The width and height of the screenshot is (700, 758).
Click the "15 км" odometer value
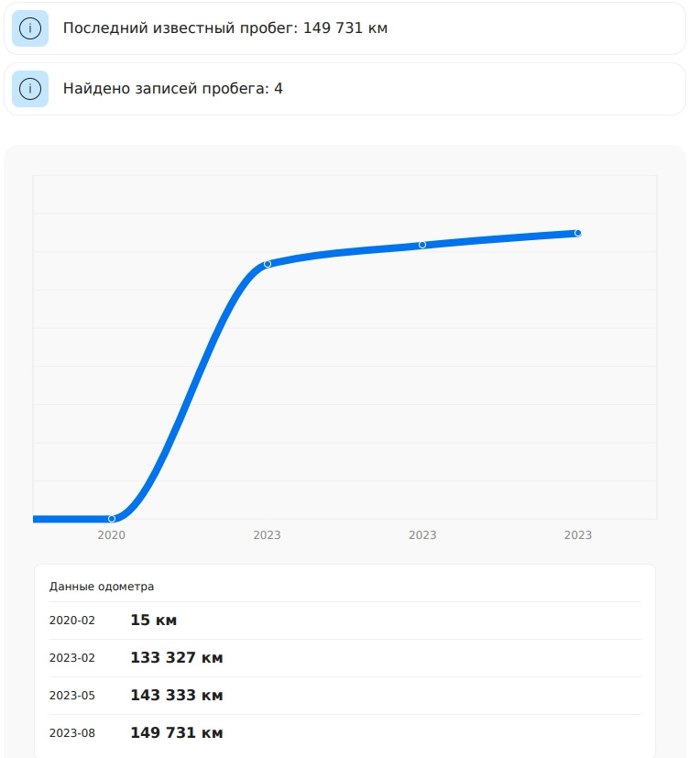point(154,621)
